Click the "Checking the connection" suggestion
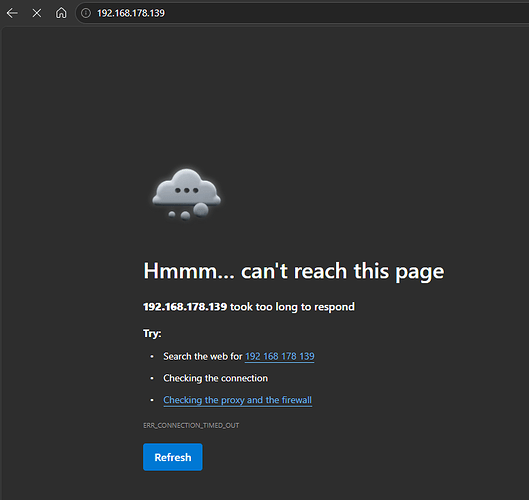 click(x=216, y=378)
